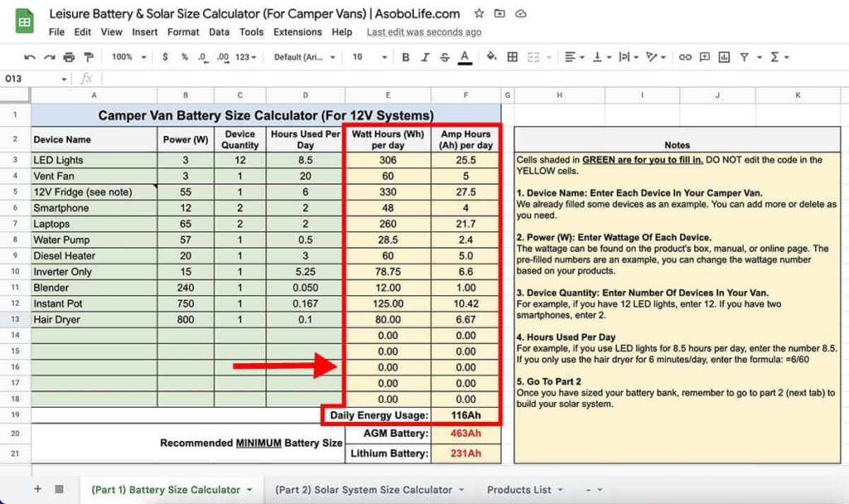
Task: Toggle Strikethrough formatting
Action: pos(444,57)
